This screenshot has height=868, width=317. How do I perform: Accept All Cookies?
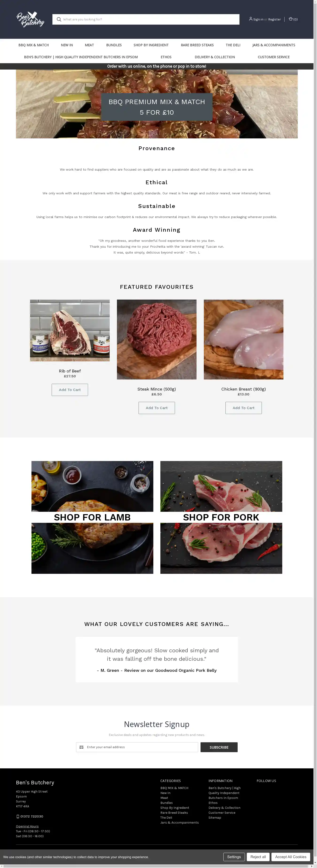point(290,857)
